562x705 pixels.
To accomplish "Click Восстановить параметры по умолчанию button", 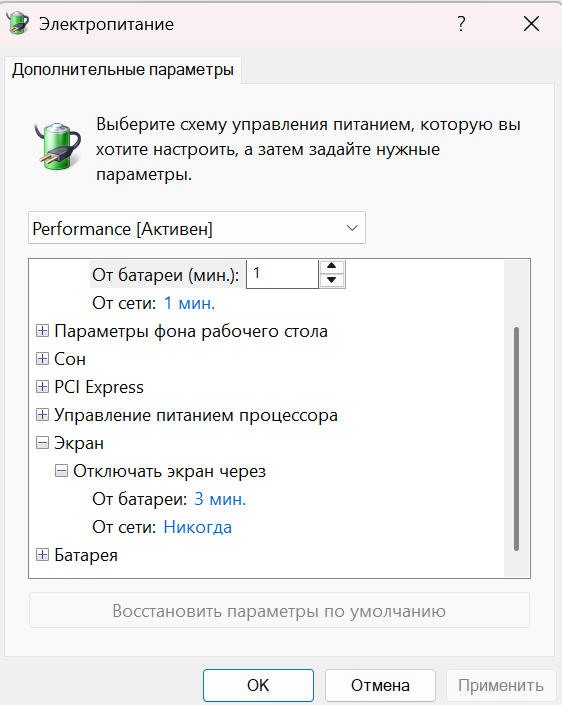I will 279,611.
